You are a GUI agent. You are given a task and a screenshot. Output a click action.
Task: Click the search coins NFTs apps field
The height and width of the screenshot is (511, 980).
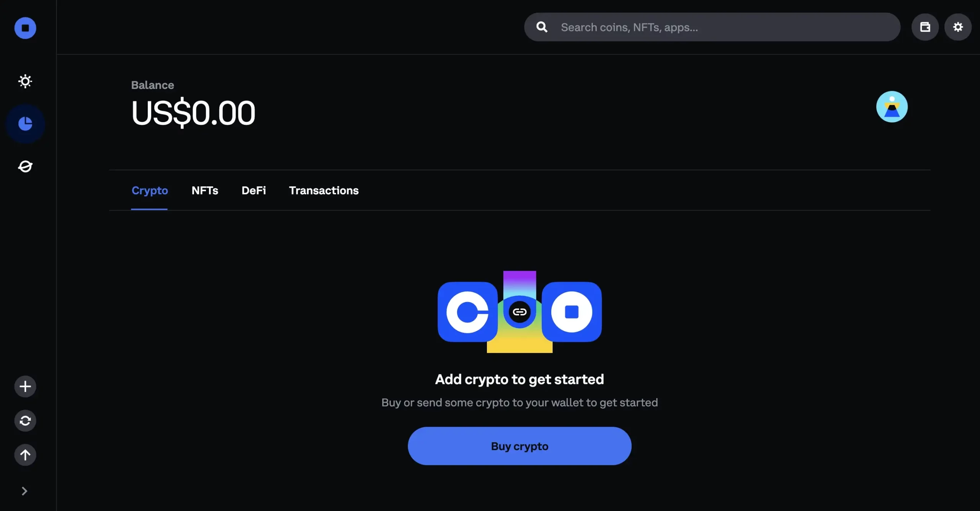pyautogui.click(x=712, y=26)
